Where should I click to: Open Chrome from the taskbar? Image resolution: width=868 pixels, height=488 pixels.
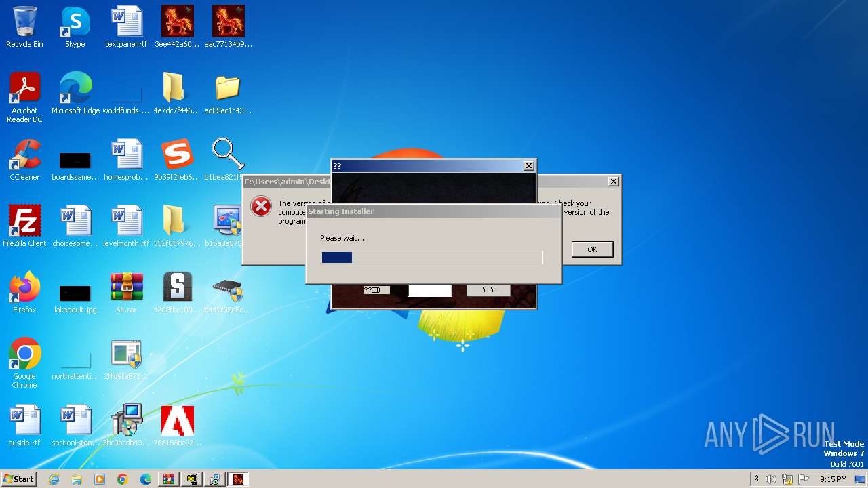click(123, 479)
